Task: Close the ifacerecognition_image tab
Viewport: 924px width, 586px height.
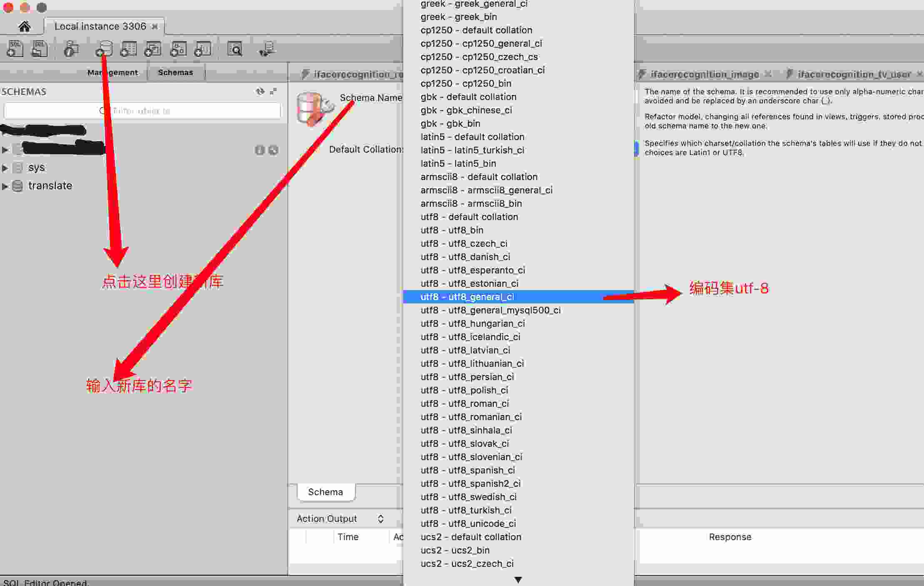Action: tap(768, 74)
